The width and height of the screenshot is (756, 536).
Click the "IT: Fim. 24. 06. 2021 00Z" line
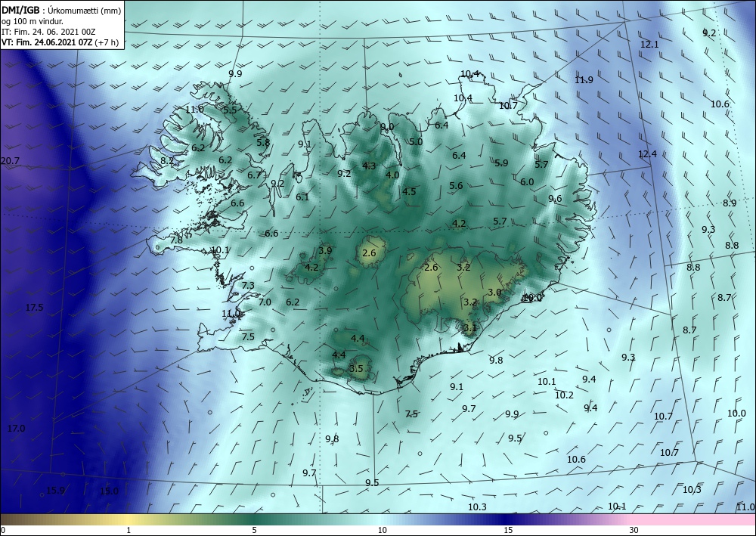48,32
